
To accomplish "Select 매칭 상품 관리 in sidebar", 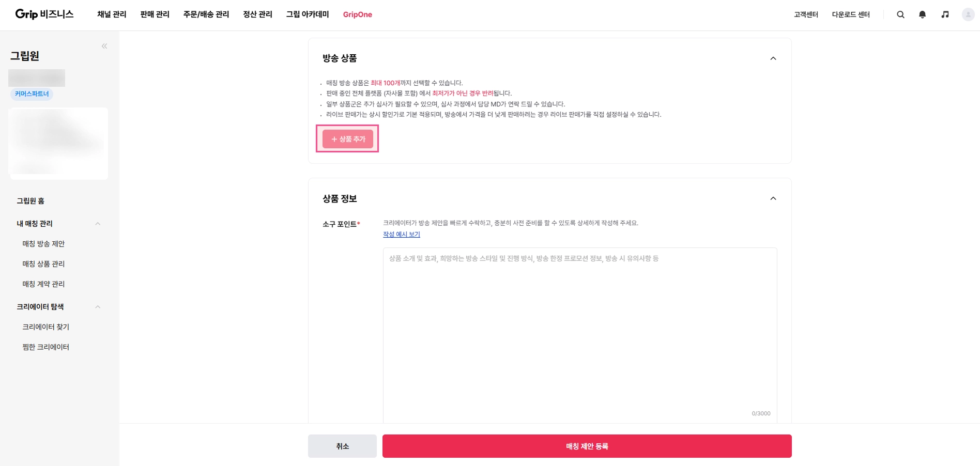I will (43, 264).
